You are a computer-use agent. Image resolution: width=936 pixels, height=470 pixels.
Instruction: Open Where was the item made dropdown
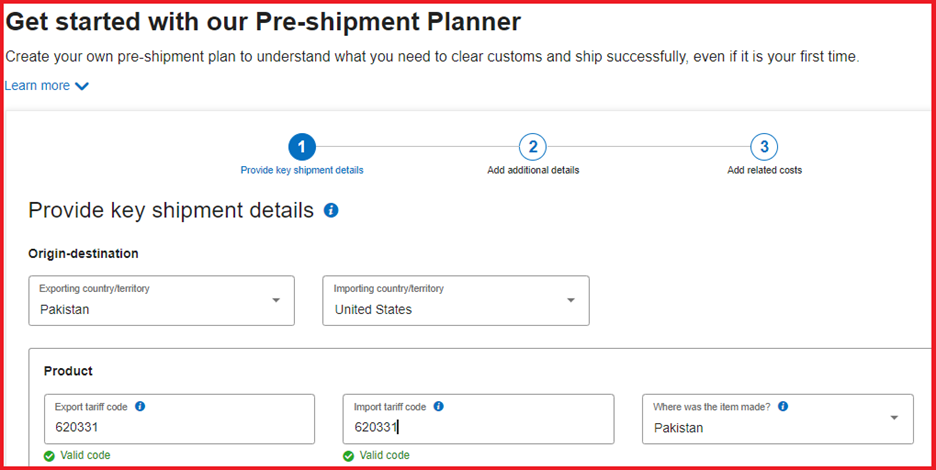[x=777, y=419]
